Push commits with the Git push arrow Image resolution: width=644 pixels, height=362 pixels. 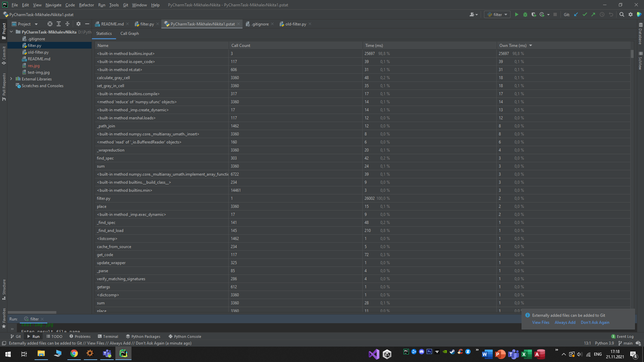coord(593,14)
